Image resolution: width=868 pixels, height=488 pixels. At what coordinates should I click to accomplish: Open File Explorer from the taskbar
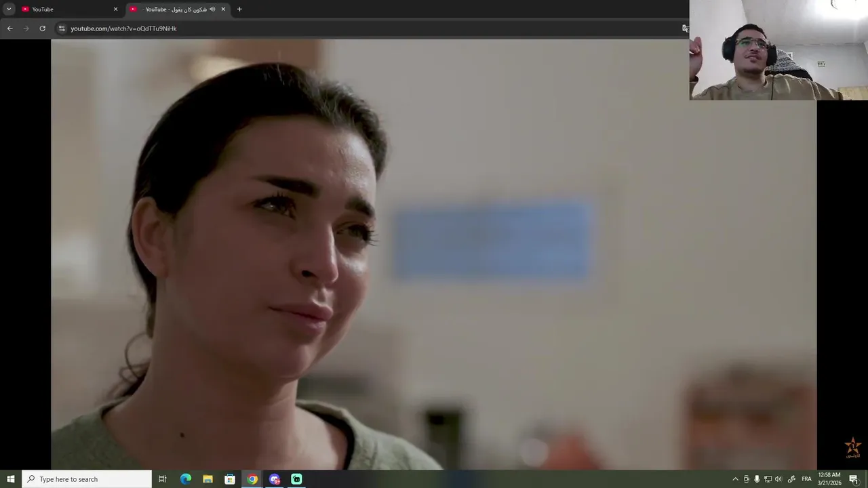[208, 479]
